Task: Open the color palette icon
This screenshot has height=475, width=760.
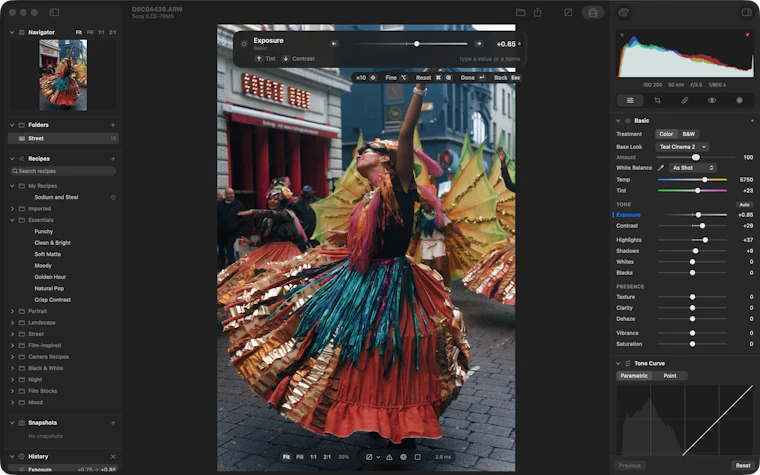Action: (624, 13)
